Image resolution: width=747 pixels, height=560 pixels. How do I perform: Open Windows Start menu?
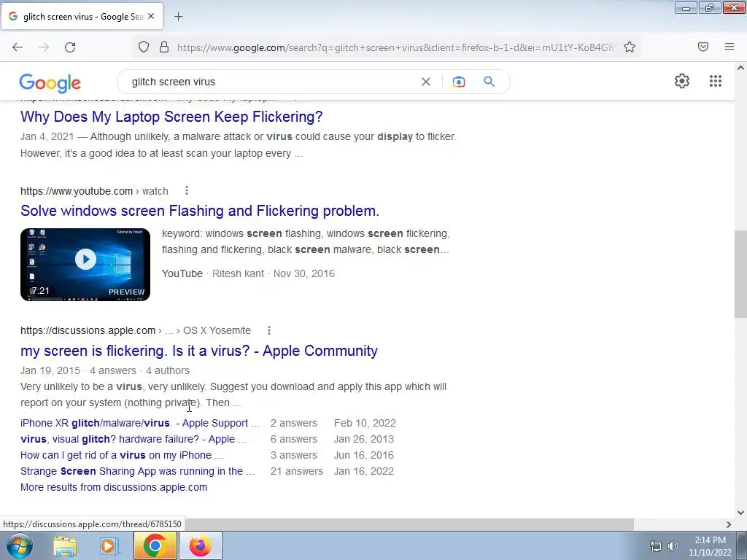pos(19,545)
